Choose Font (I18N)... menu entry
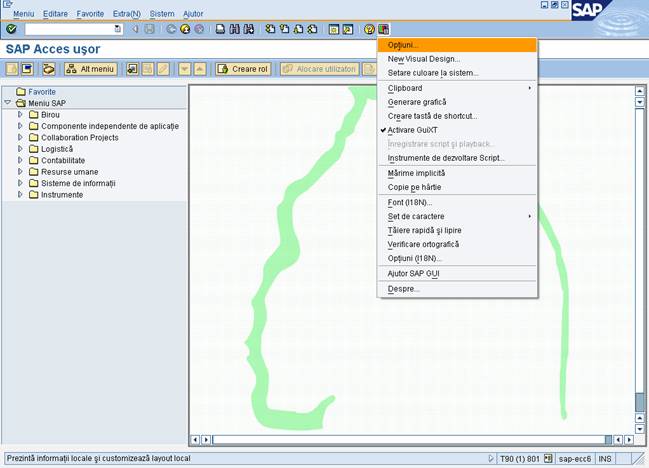This screenshot has height=468, width=649. point(457,202)
